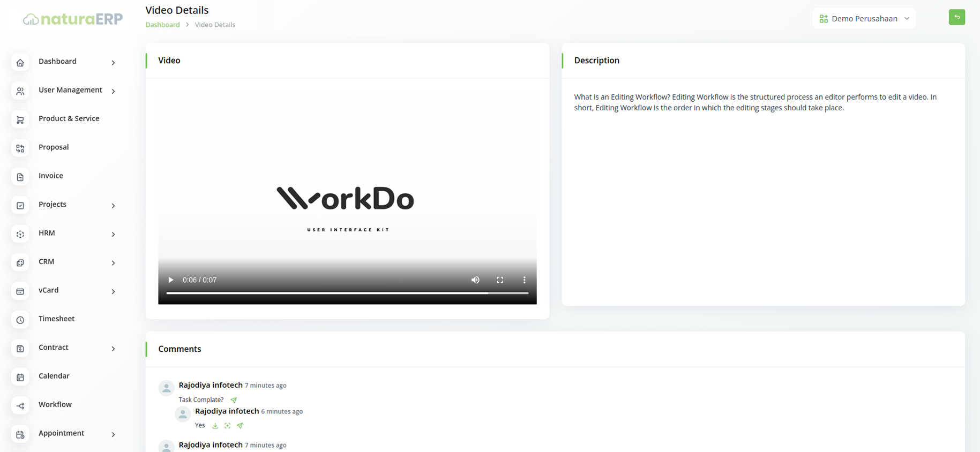Screen dimensions: 980x452
Task: Click the Editing Workflow description paragraph
Action: (x=755, y=102)
